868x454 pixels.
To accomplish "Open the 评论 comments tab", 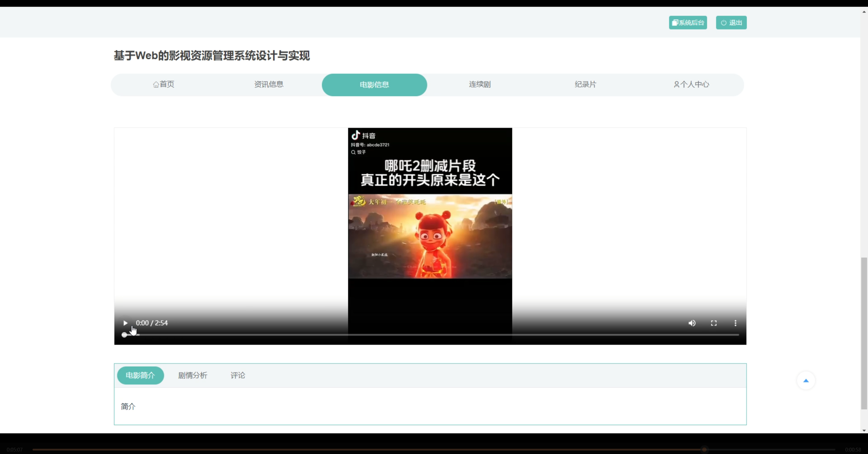I will (x=237, y=375).
